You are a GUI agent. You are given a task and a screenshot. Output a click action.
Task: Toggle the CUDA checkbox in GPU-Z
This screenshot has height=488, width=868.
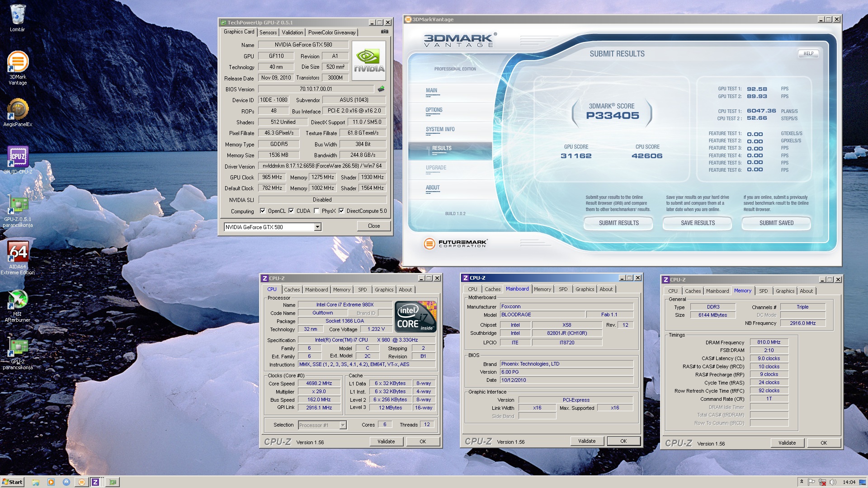click(x=291, y=211)
